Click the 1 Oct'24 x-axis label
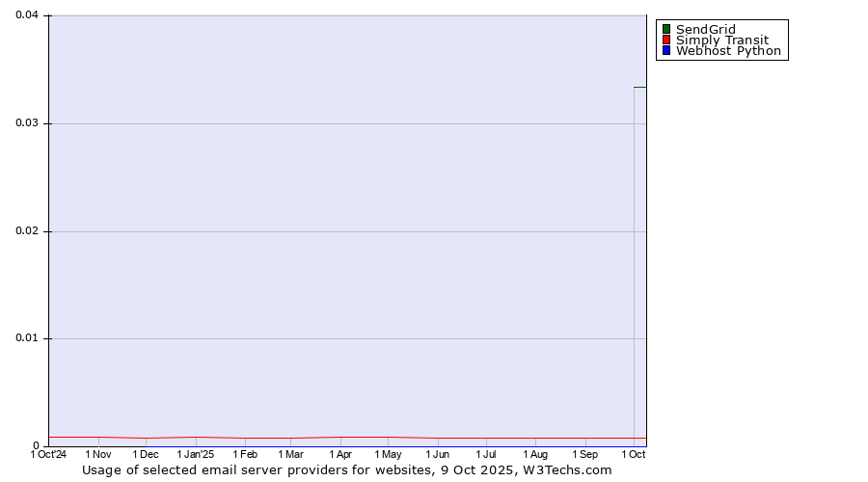 click(x=49, y=454)
